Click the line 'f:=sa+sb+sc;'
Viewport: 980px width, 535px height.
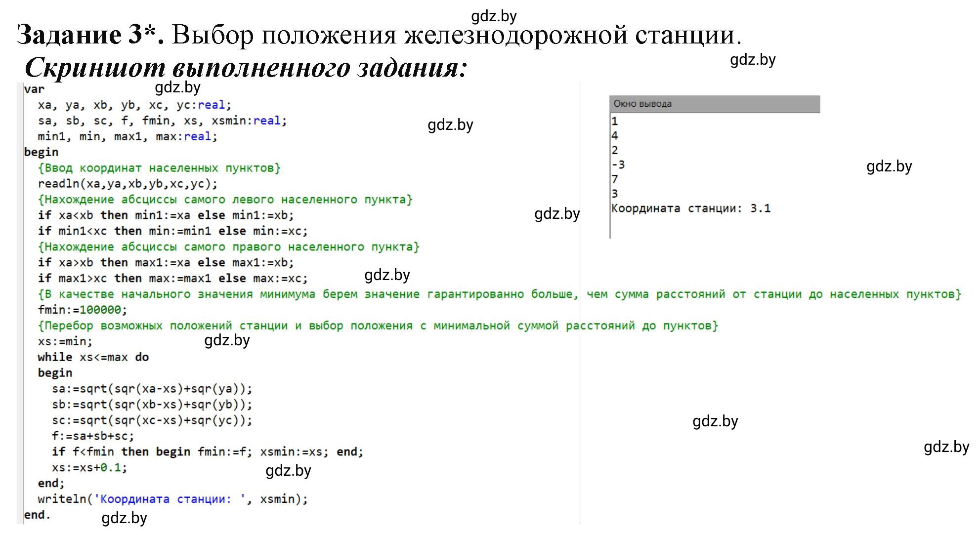93,436
